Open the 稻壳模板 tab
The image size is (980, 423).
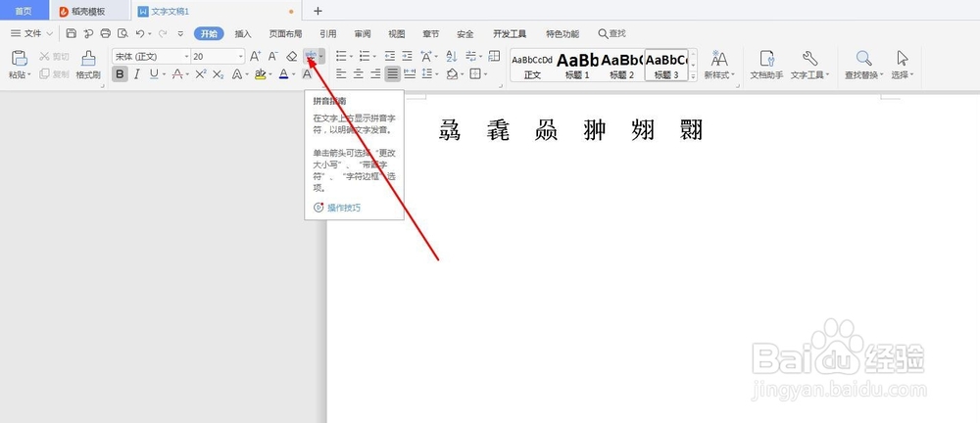coord(90,11)
